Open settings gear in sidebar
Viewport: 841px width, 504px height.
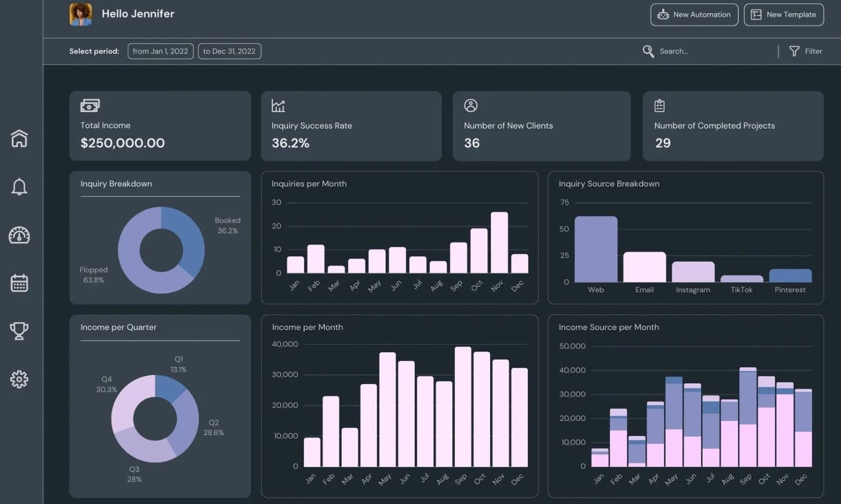pos(19,379)
